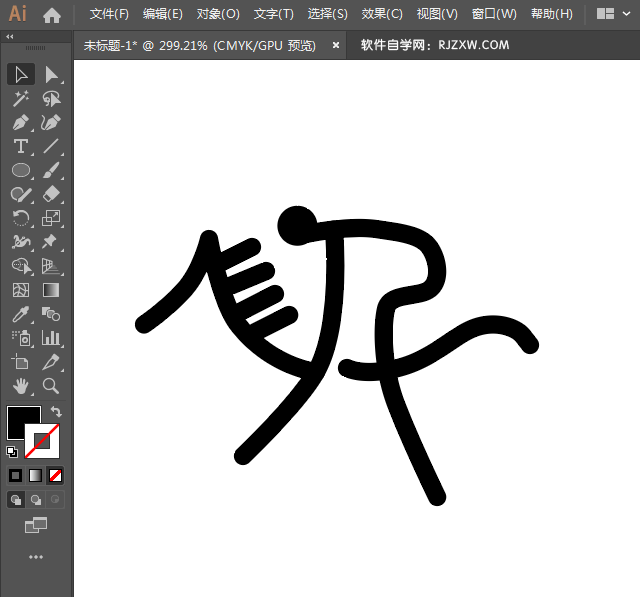The width and height of the screenshot is (640, 597).
Task: Open the 视图(V) menu
Action: (x=437, y=14)
